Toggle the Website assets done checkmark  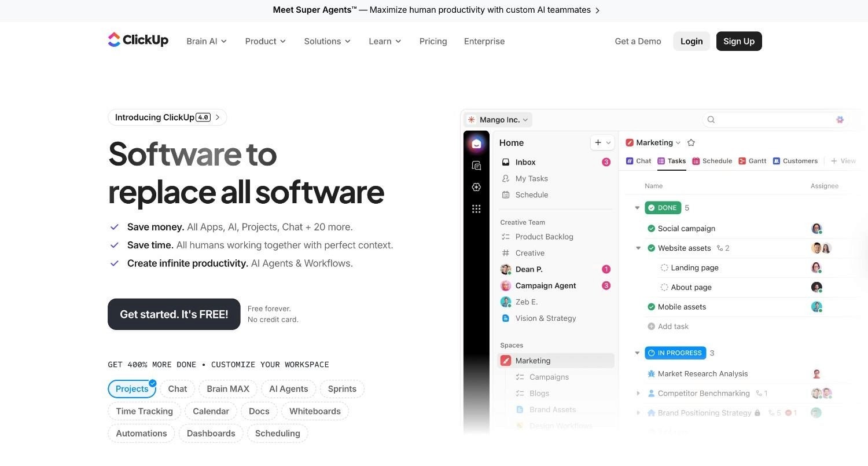pyautogui.click(x=652, y=248)
